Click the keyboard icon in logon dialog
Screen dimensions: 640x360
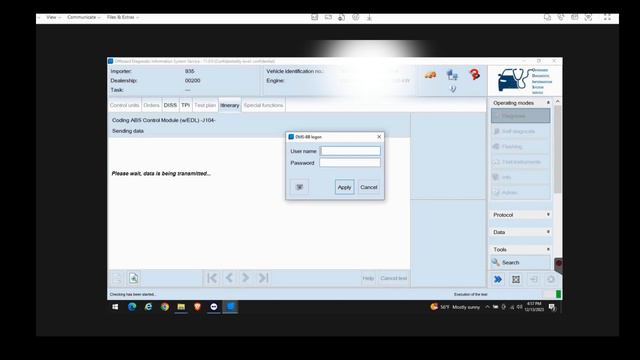tap(300, 187)
